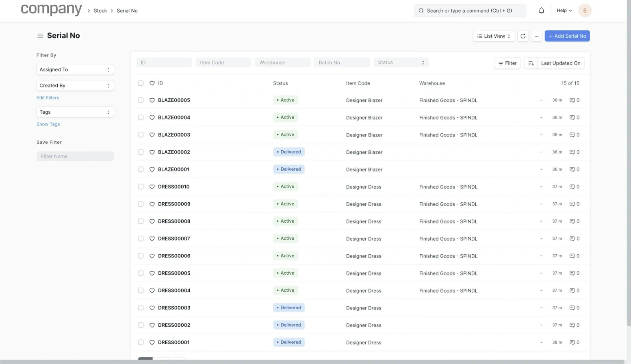
Task: Click comment icon on BLAZE00003 row
Action: [x=572, y=135]
